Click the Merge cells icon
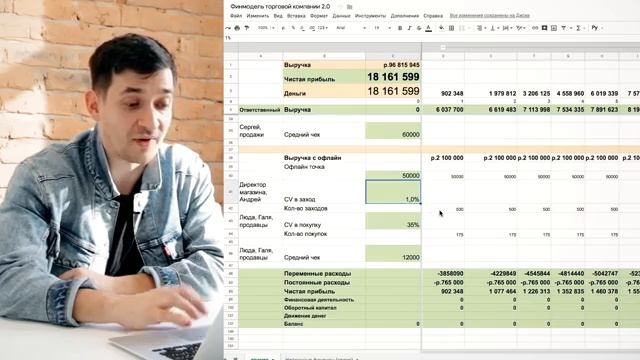640x360 pixels. tap(462, 28)
